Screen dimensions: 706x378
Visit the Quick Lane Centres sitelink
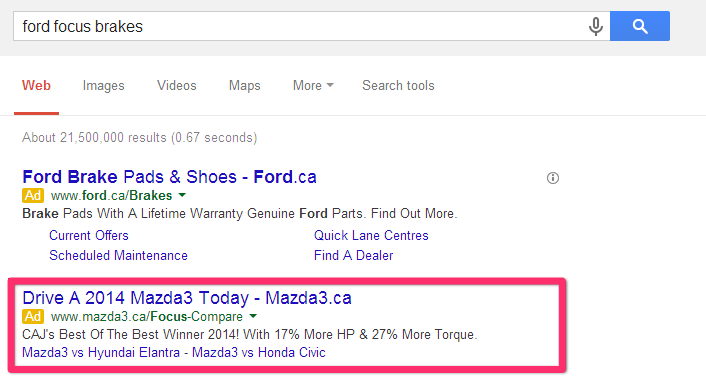(371, 235)
